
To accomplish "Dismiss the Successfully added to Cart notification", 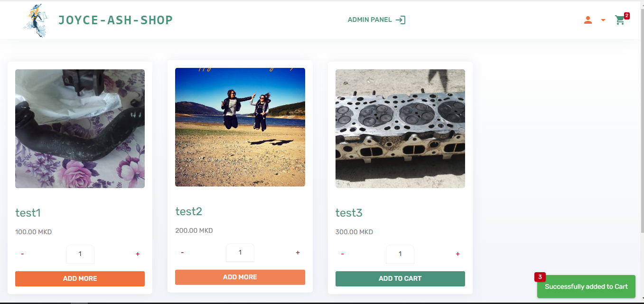I will pos(586,286).
